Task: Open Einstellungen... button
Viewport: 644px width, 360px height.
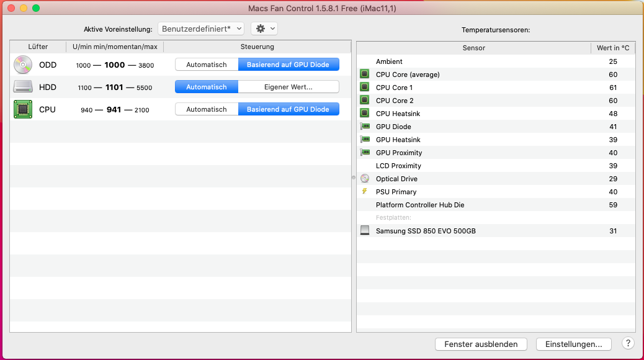Action: 574,344
